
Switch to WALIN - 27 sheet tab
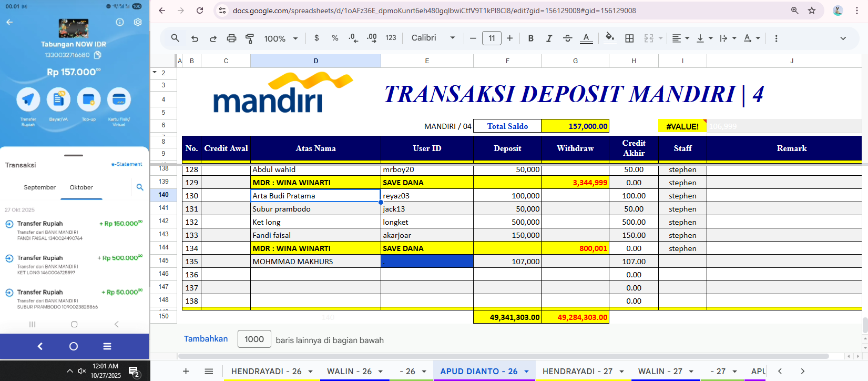tap(660, 371)
